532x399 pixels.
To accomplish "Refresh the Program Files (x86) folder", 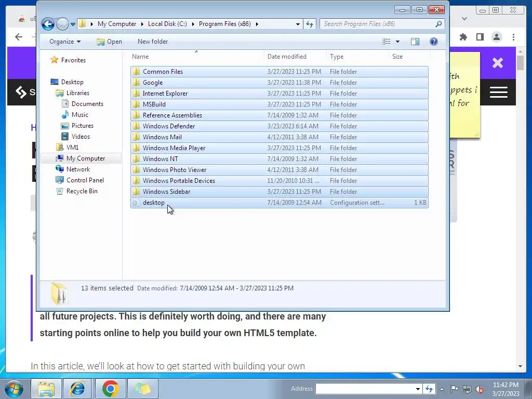I will (x=310, y=24).
